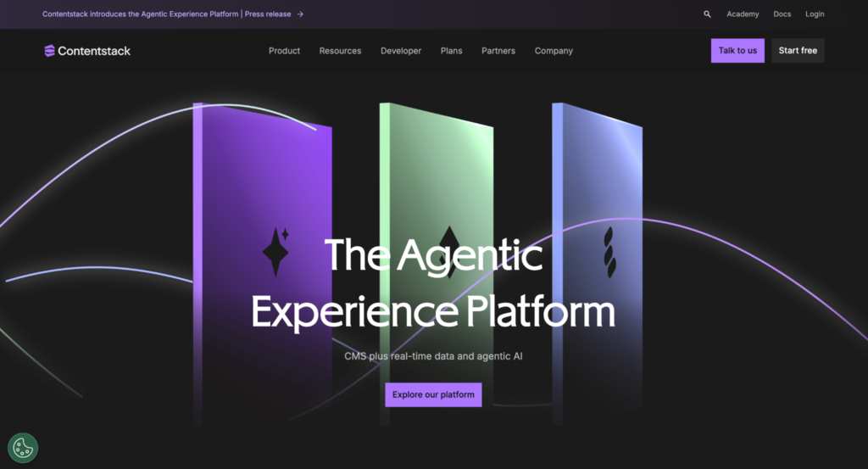Image resolution: width=868 pixels, height=469 pixels.
Task: Open the Product menu
Action: point(284,51)
